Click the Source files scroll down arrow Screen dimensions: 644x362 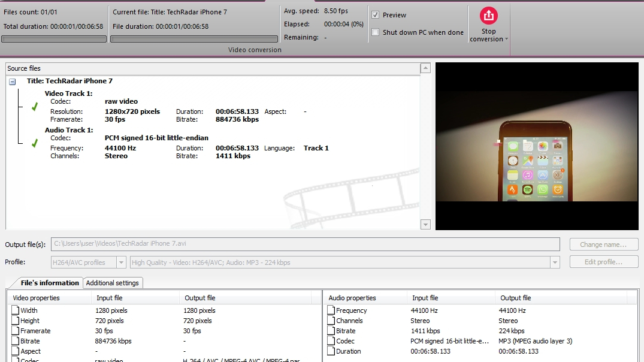[425, 224]
